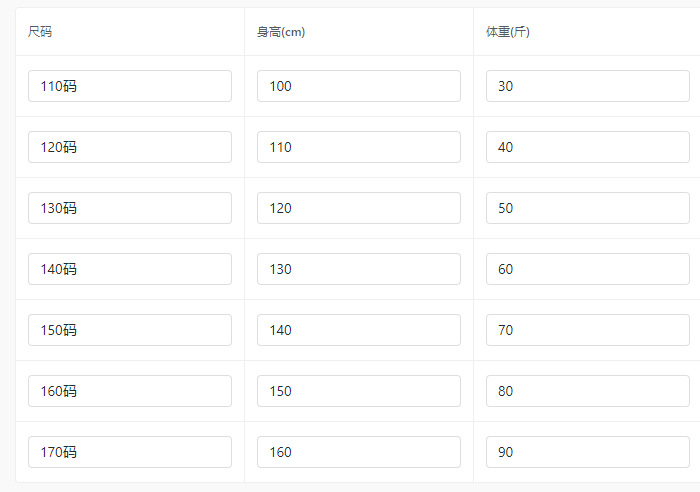The image size is (700, 492).
Task: Select the 120码 size input box
Action: click(130, 147)
